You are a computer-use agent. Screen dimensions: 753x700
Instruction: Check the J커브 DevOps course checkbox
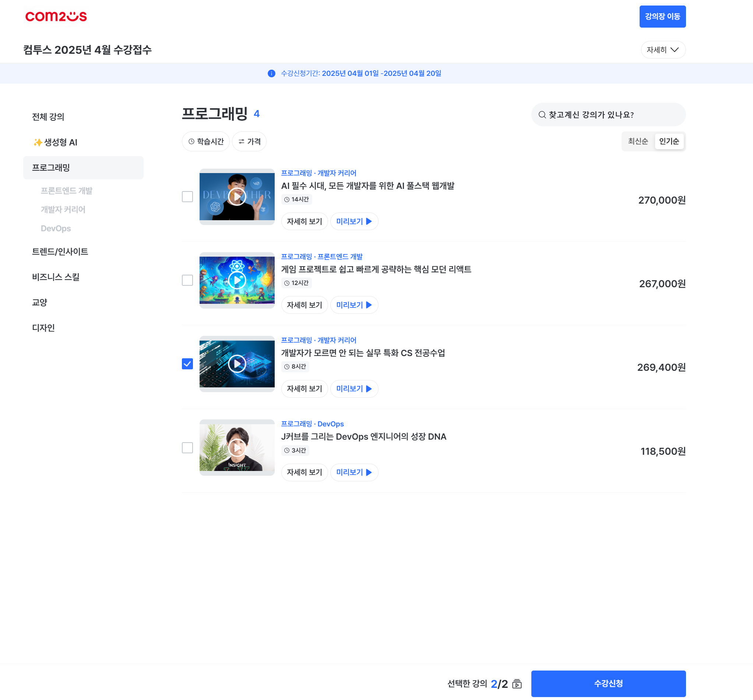187,448
